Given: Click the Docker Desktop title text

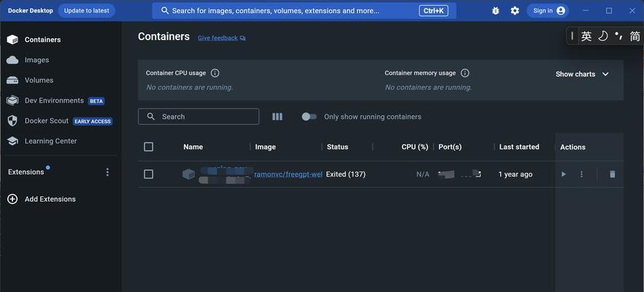Looking at the screenshot, I should [x=31, y=11].
